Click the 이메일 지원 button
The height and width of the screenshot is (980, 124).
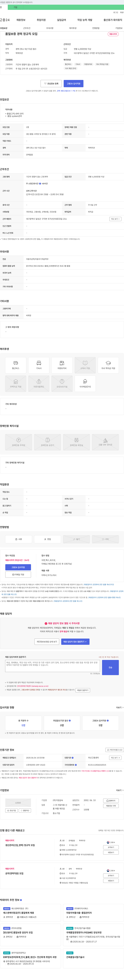pyautogui.click(x=18, y=574)
